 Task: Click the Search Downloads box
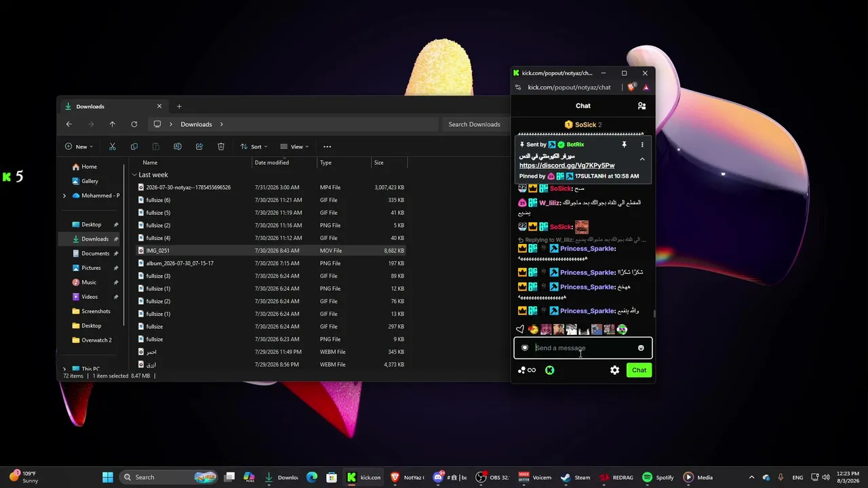tap(475, 124)
